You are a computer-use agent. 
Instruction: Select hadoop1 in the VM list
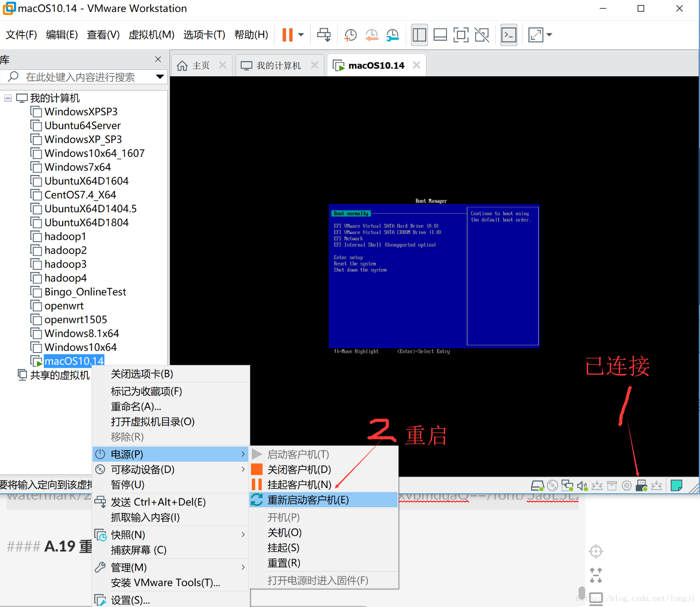tap(65, 237)
